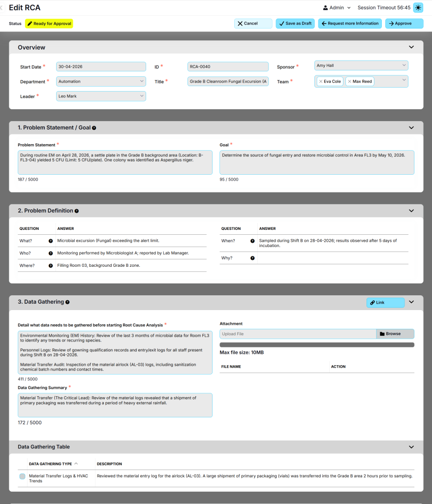Click the FILE NAME column header
Screen dimensions: 432x504
231,367
